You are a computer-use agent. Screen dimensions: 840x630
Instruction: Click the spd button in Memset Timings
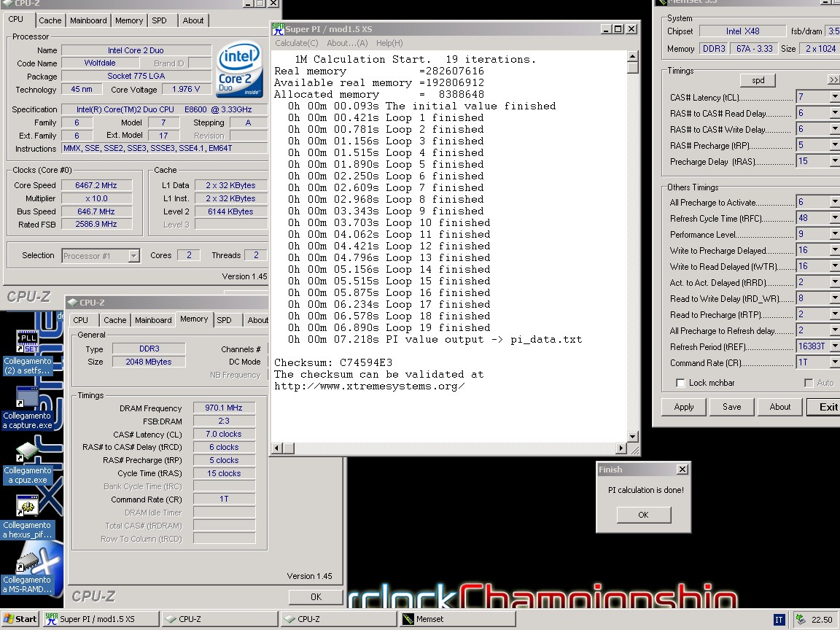[x=758, y=80]
